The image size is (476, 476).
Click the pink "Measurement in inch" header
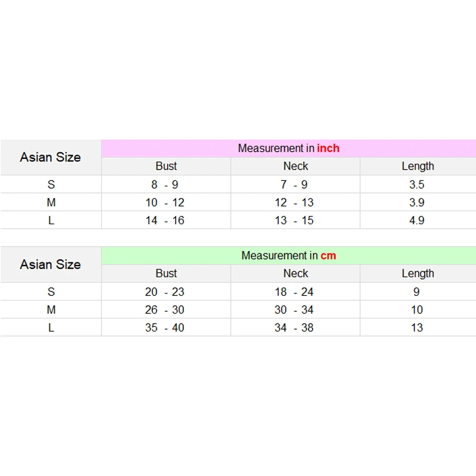pos(289,148)
